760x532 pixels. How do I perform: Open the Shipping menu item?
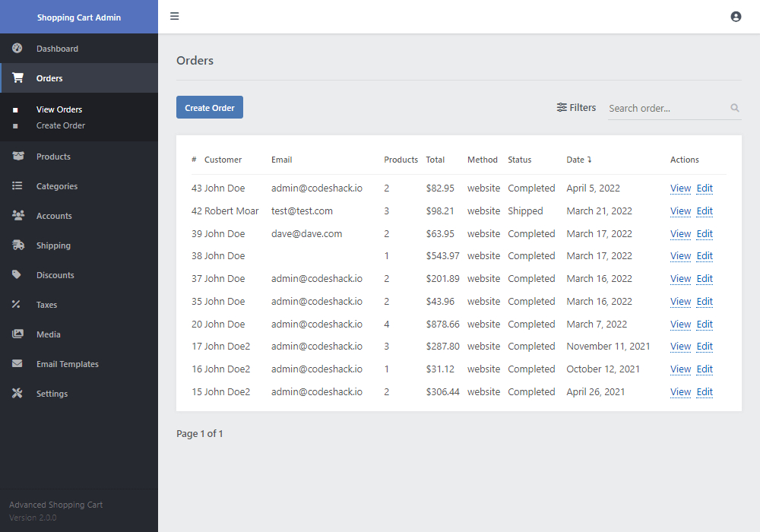tap(79, 245)
